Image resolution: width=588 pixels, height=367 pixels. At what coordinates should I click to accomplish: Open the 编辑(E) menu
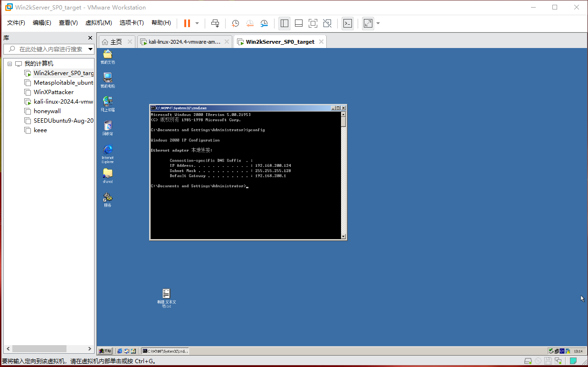coord(42,23)
